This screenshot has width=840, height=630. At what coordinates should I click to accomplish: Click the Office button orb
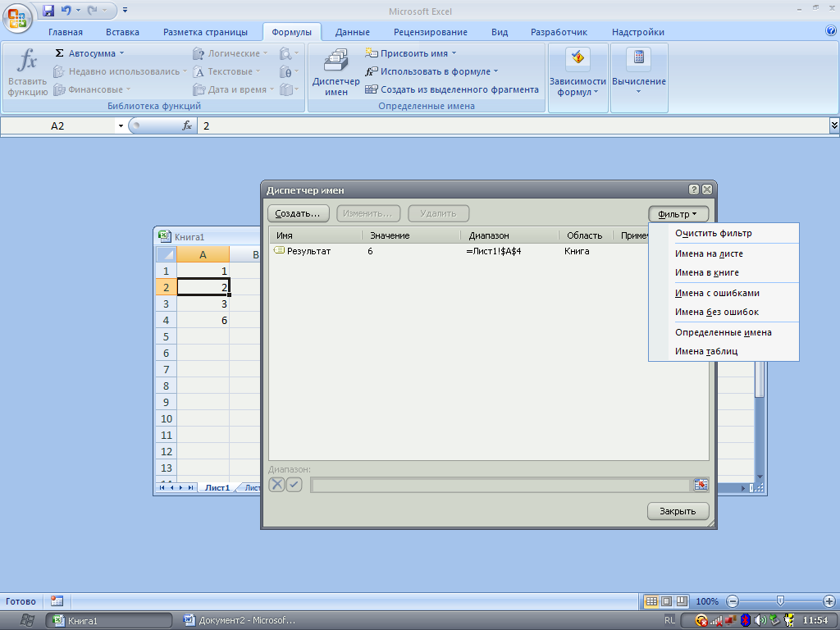18,18
